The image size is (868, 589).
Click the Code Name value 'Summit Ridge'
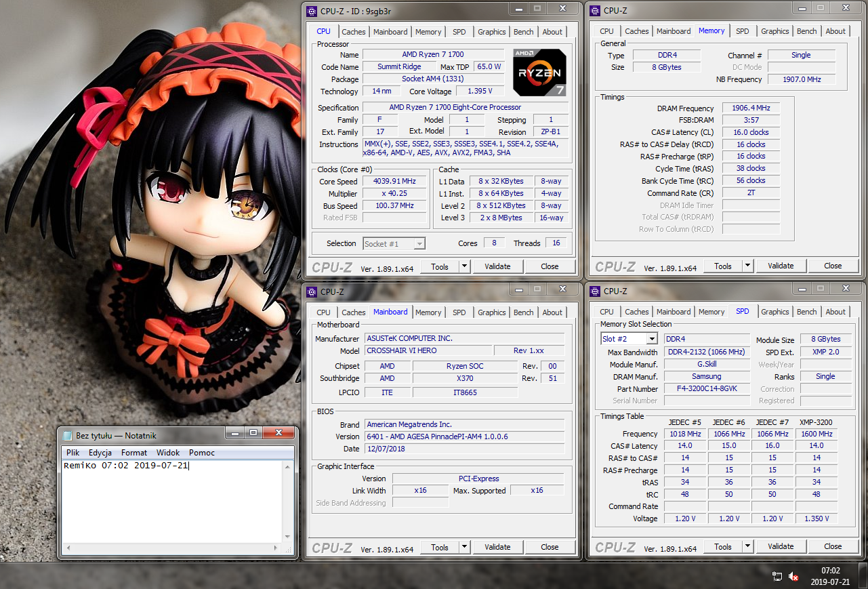point(399,66)
